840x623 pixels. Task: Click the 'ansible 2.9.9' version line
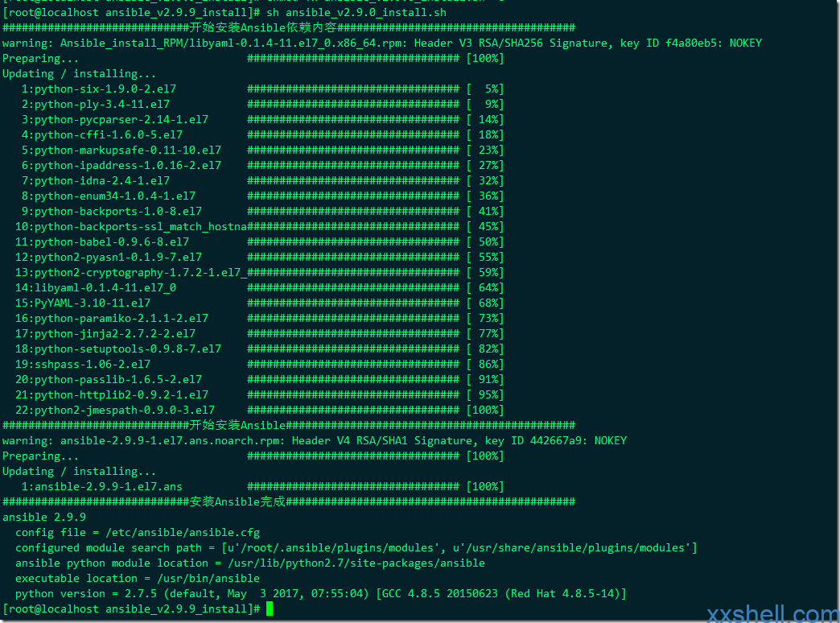(x=44, y=518)
